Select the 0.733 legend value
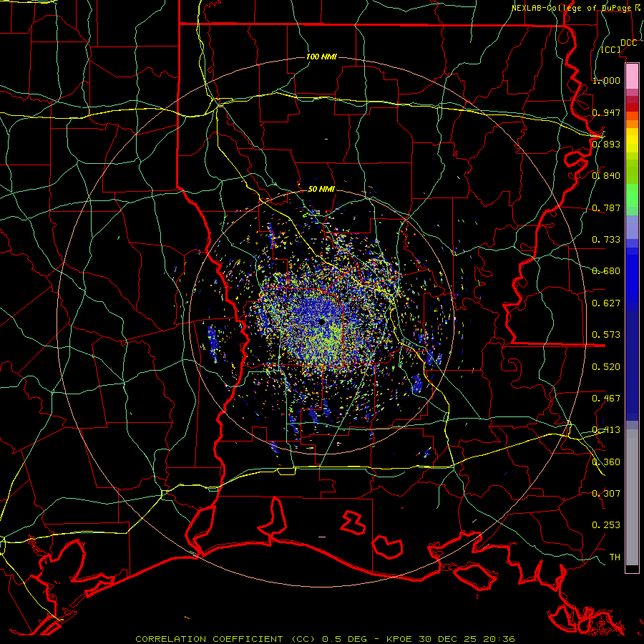This screenshot has height=644, width=644. tap(606, 240)
